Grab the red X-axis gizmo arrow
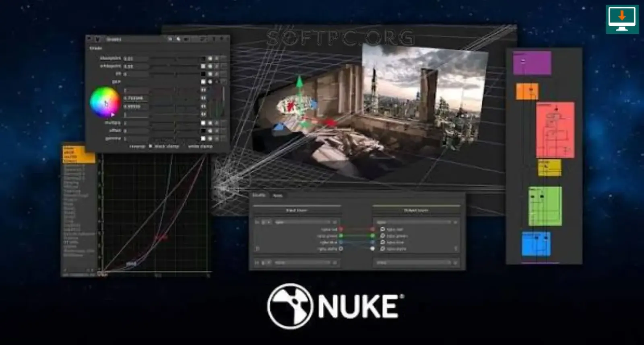Screen dimensions: 644x345 [331, 122]
